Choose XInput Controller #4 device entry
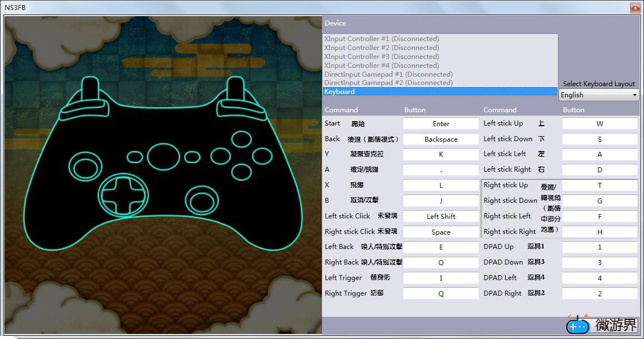 click(x=440, y=66)
